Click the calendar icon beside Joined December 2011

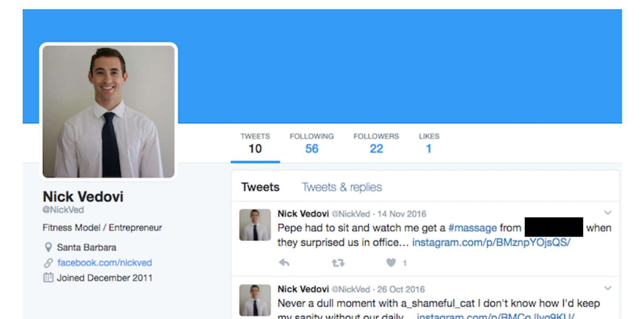48,277
